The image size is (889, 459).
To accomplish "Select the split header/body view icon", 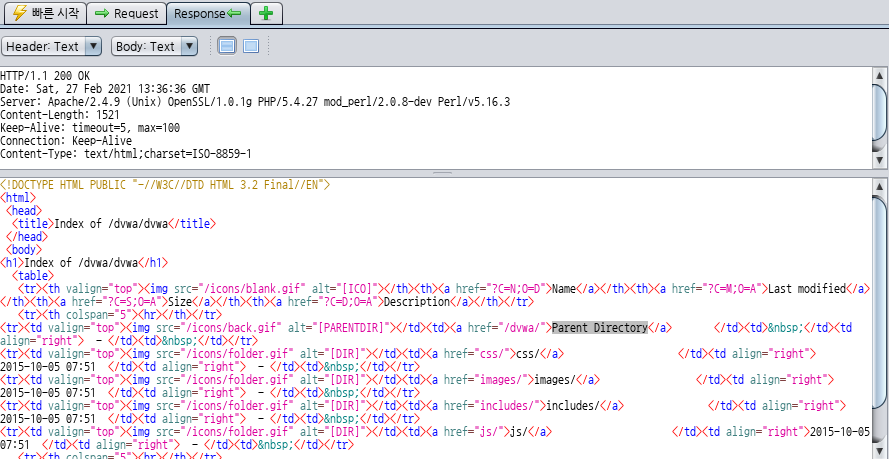I will coord(227,46).
